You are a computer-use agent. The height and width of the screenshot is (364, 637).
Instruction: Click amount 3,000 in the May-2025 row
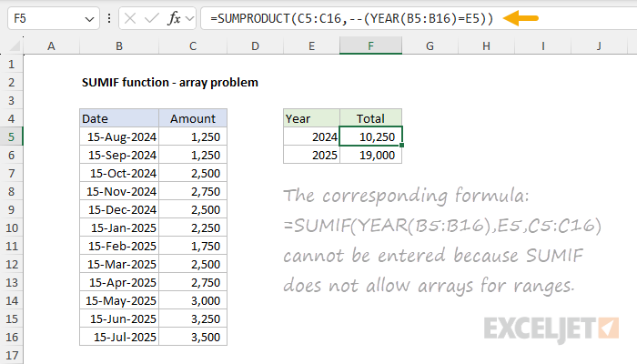[193, 300]
